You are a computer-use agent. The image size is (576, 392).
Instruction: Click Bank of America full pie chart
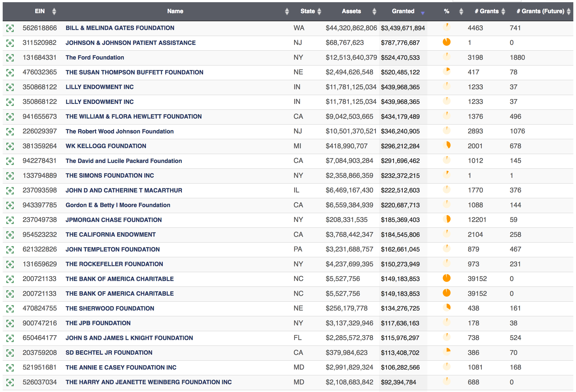coord(446,278)
